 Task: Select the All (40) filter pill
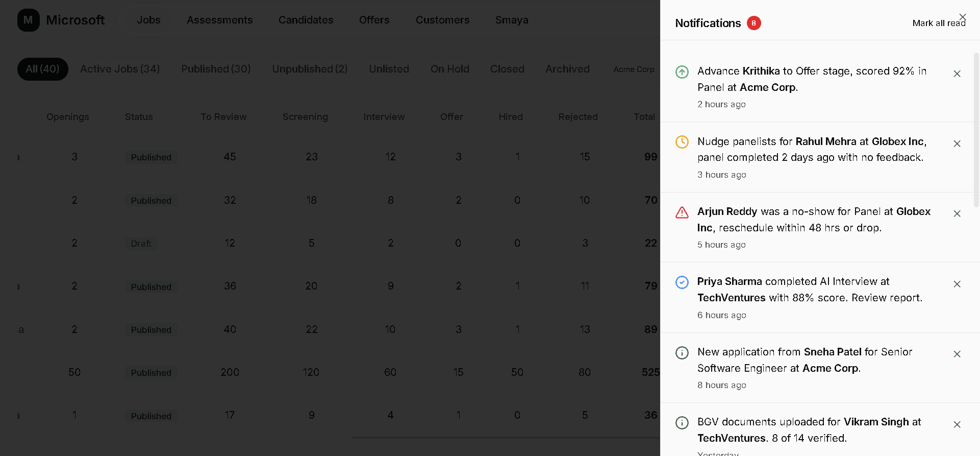[43, 69]
